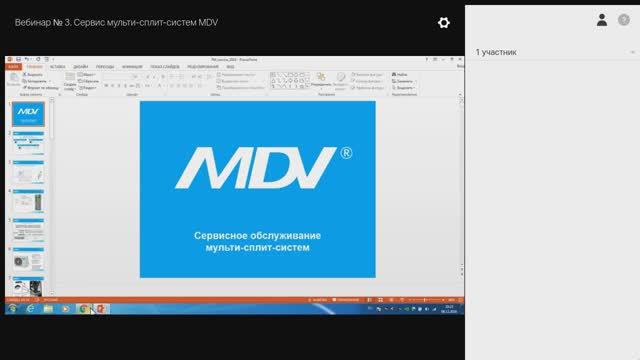Click Вырезать (Cut) in the clipboard group
640x360 pixels.
tap(33, 75)
